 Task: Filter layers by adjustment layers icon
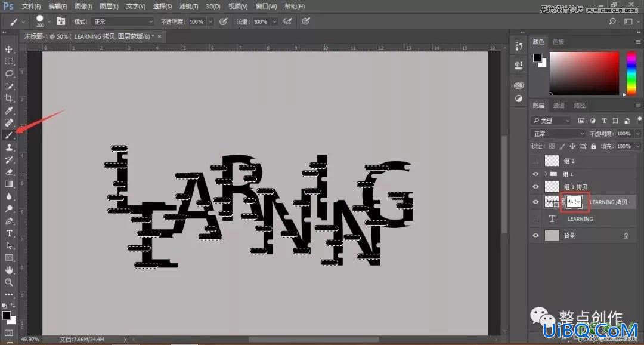point(592,121)
